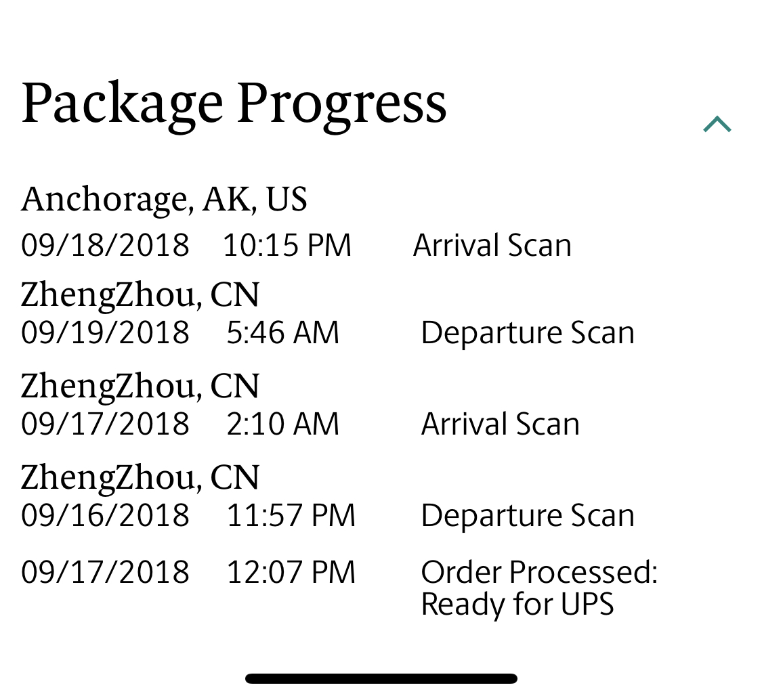The image size is (762, 700).
Task: Click the 09/18/2018 date entry
Action: coord(105,245)
